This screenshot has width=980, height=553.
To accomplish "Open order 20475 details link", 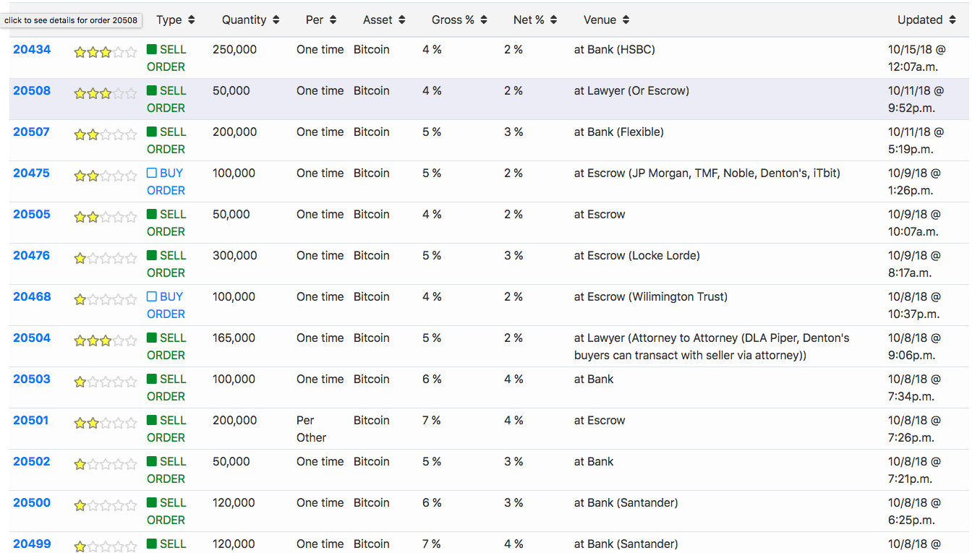I will 32,173.
